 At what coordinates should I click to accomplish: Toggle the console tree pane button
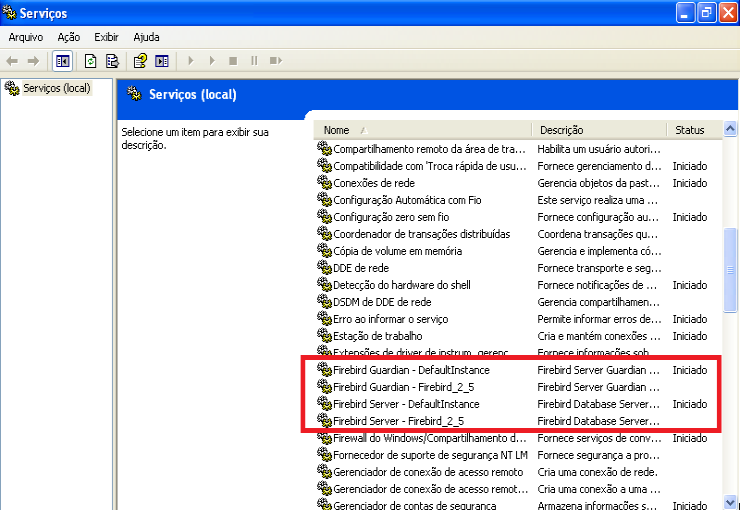tap(62, 61)
